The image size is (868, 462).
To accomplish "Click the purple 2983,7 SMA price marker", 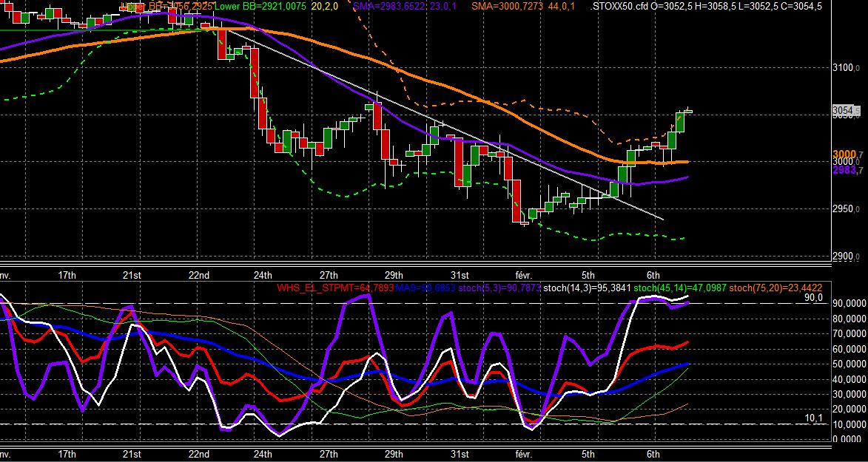I will [x=847, y=171].
